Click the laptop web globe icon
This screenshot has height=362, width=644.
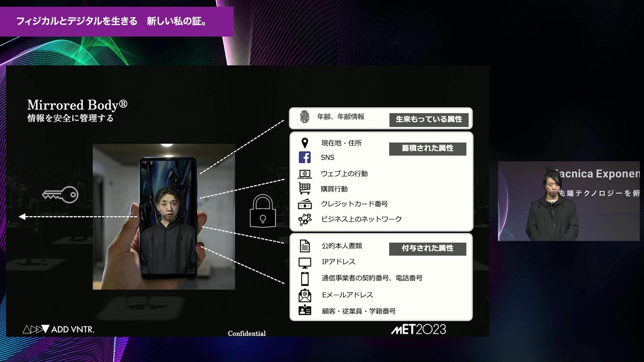305,174
